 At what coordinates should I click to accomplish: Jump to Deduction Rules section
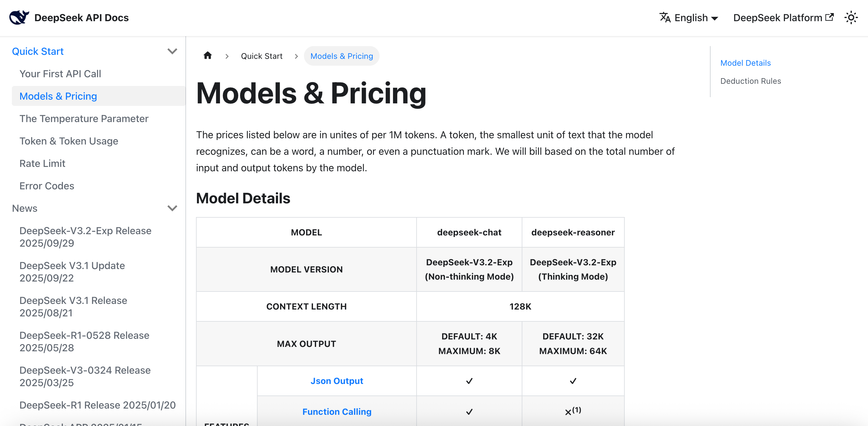tap(750, 81)
